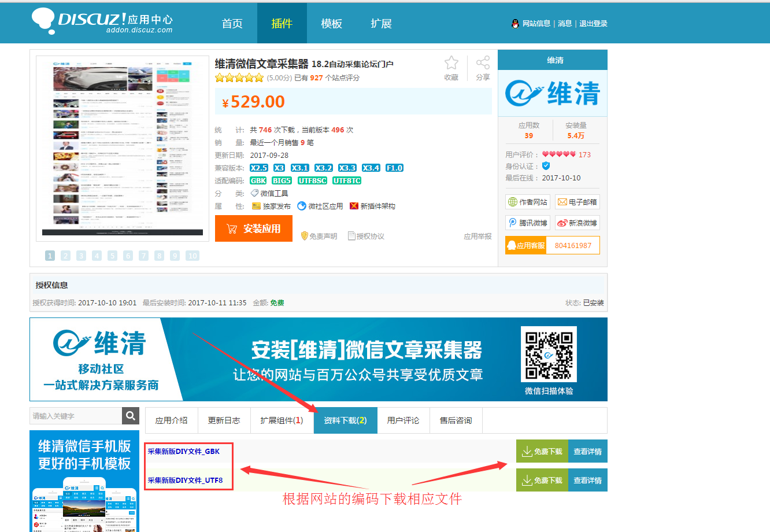The height and width of the screenshot is (532, 770).
Task: Click the QR code image in banner
Action: tap(549, 354)
